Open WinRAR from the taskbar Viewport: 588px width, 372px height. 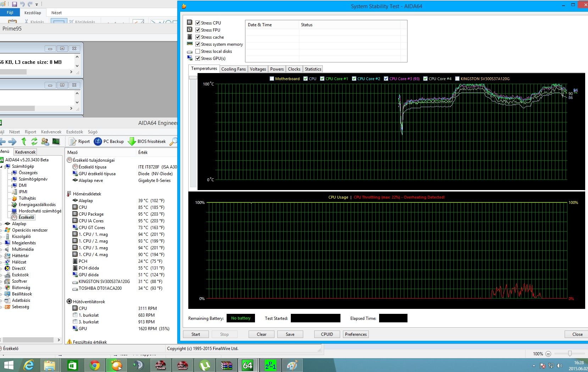pyautogui.click(x=226, y=365)
